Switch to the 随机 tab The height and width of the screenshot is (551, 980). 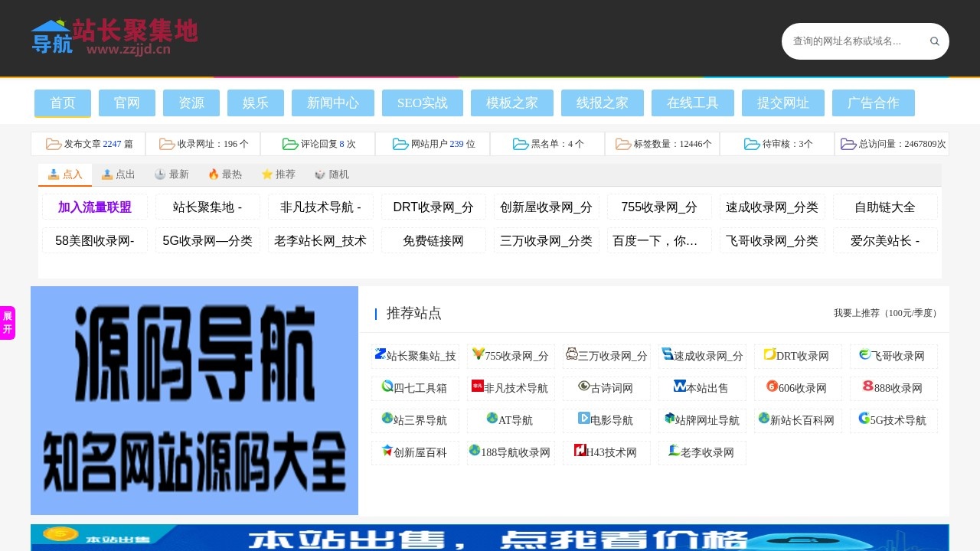tap(332, 174)
